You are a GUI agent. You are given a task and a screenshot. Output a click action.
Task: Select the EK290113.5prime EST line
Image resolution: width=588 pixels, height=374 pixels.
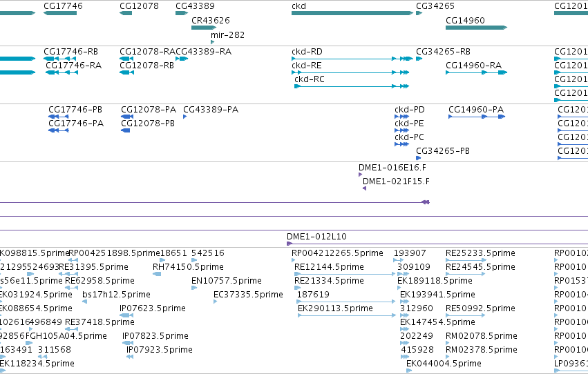point(347,315)
